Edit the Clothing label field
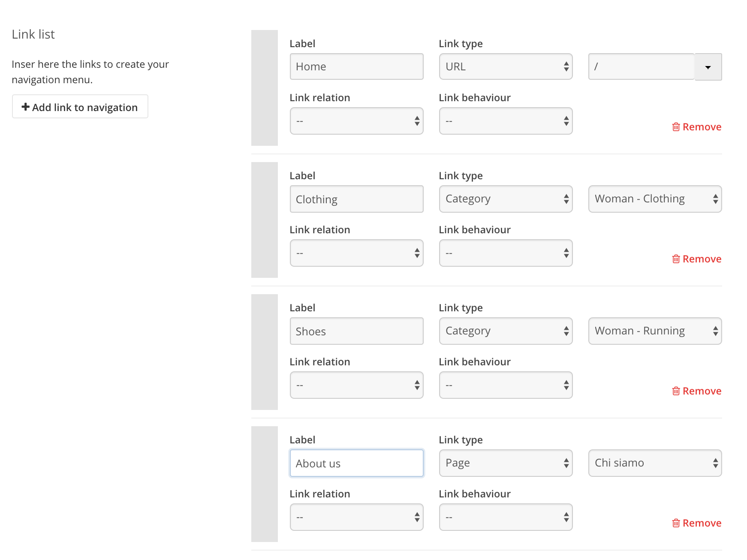 pos(357,199)
